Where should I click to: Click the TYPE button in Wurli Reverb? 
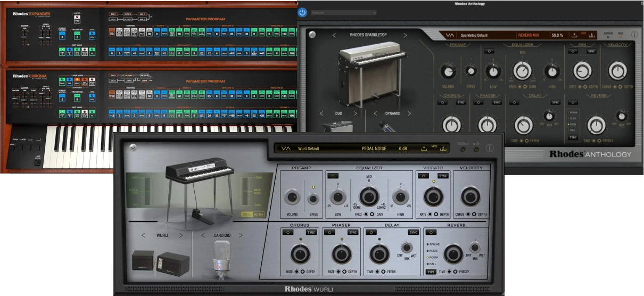click(431, 272)
